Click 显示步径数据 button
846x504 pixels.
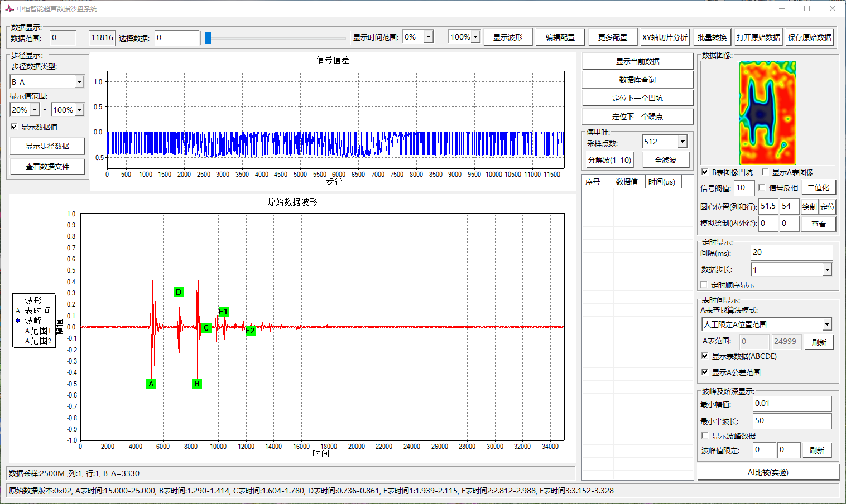[x=47, y=146]
